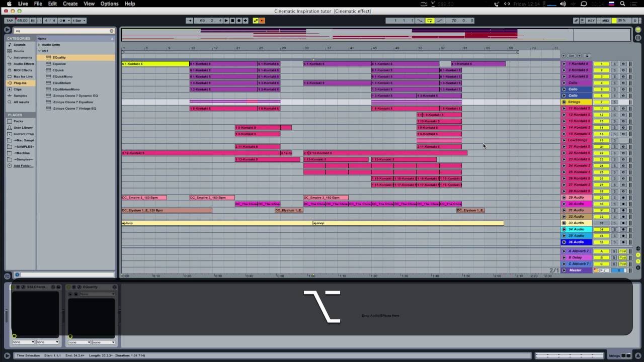The width and height of the screenshot is (644, 362).
Task: Open the Create menu
Action: 70,4
